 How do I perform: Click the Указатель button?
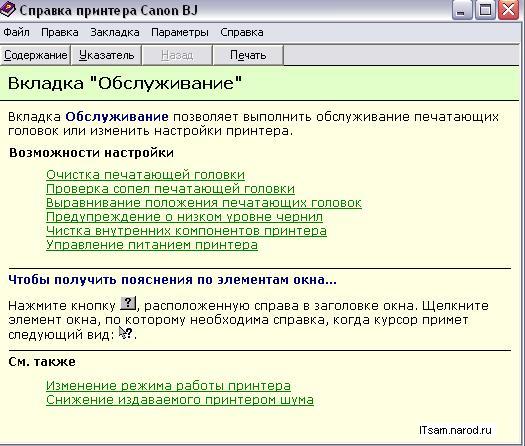point(106,55)
